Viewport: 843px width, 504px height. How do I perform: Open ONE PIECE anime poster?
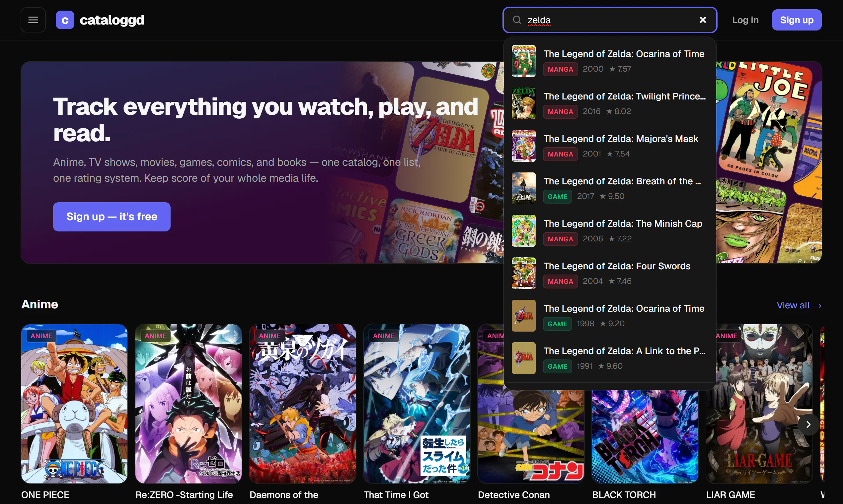click(x=74, y=404)
